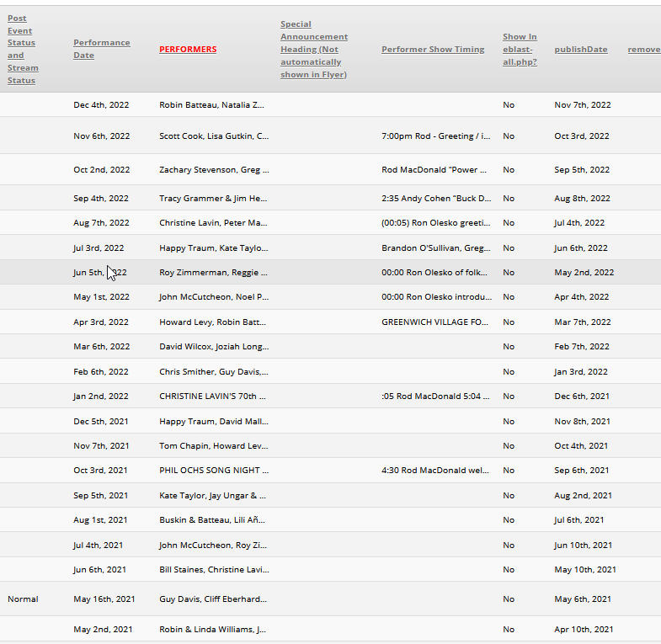Select Tracy Grammer & Jim performers cell

pyautogui.click(x=214, y=199)
